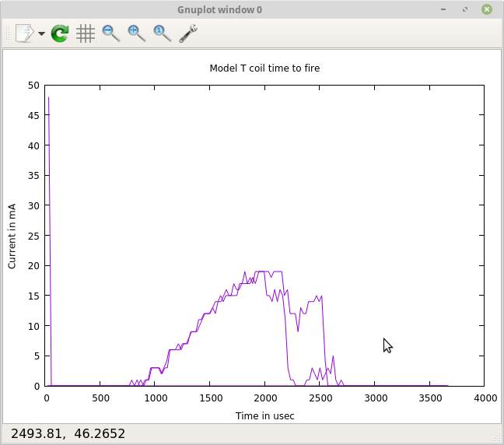504x445 pixels.
Task: Apply previous zoom with minus magnifier
Action: (111, 33)
